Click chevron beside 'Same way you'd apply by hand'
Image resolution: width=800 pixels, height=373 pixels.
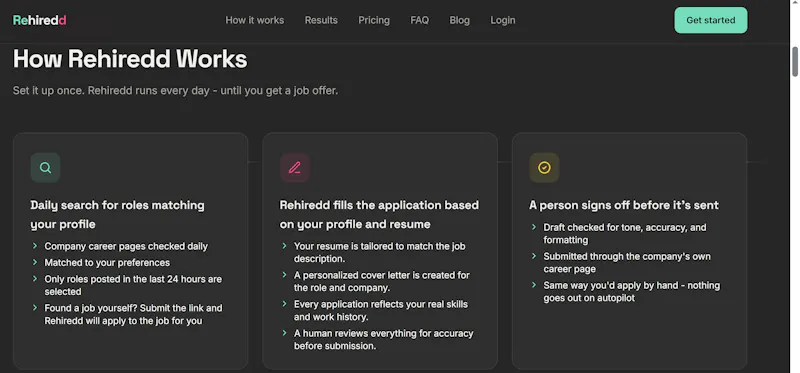pyautogui.click(x=534, y=285)
